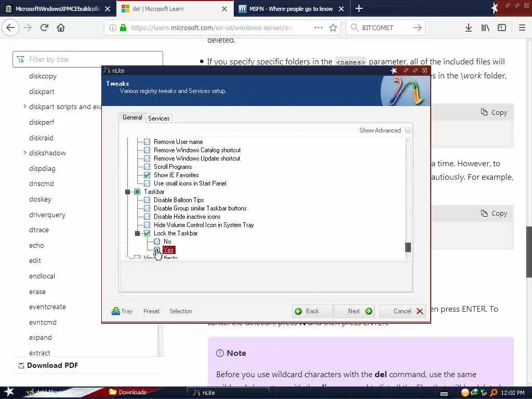Open the Selection menu in nLite
This screenshot has width=532, height=399.
coord(180,311)
